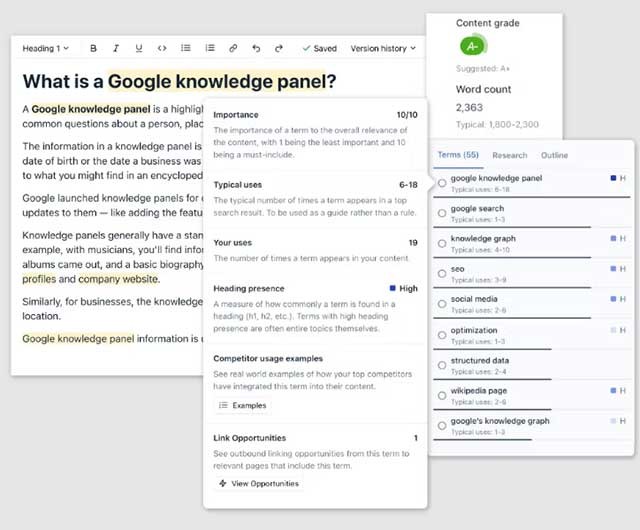The width and height of the screenshot is (640, 530).
Task: Insert a code block
Action: (x=162, y=48)
